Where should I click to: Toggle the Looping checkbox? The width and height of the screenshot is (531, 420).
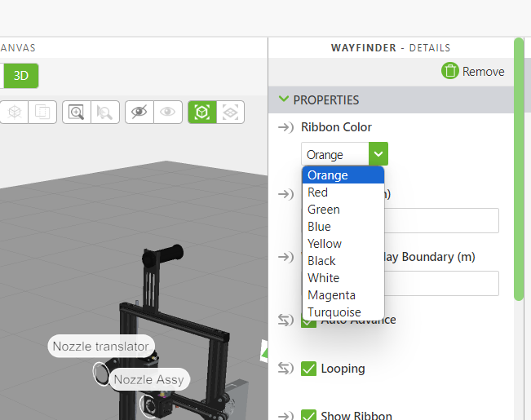pyautogui.click(x=308, y=369)
